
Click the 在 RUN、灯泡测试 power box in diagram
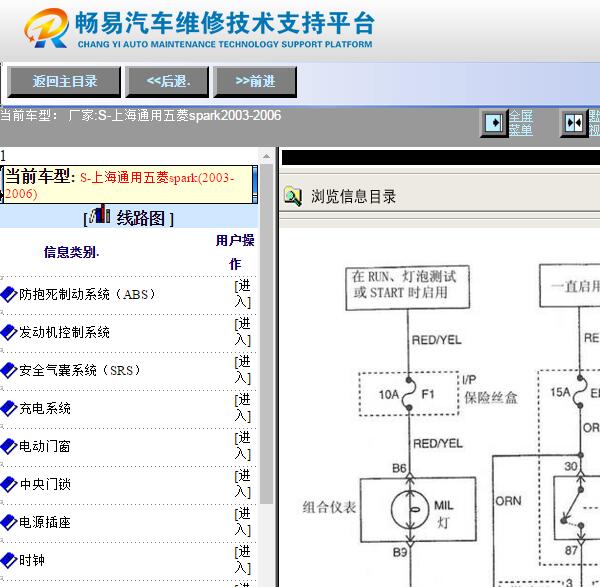pos(408,287)
